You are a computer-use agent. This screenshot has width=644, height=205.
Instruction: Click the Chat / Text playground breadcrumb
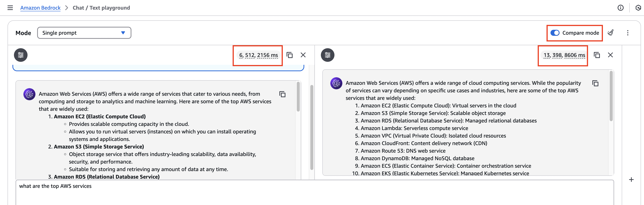coord(101,8)
